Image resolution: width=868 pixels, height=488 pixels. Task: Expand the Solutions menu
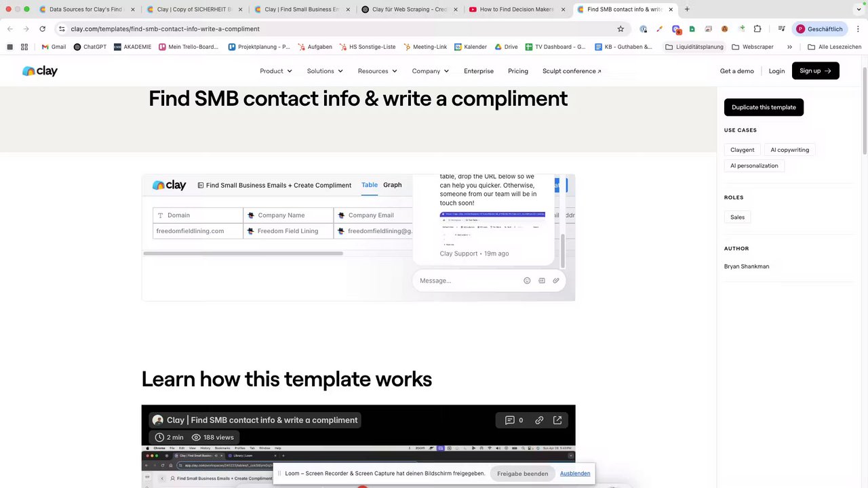[x=325, y=71]
